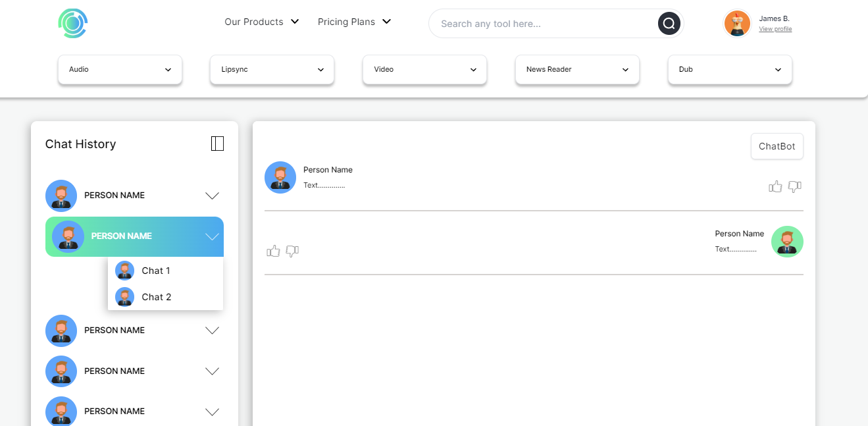Expand the News Reader dropdown

pyautogui.click(x=576, y=70)
